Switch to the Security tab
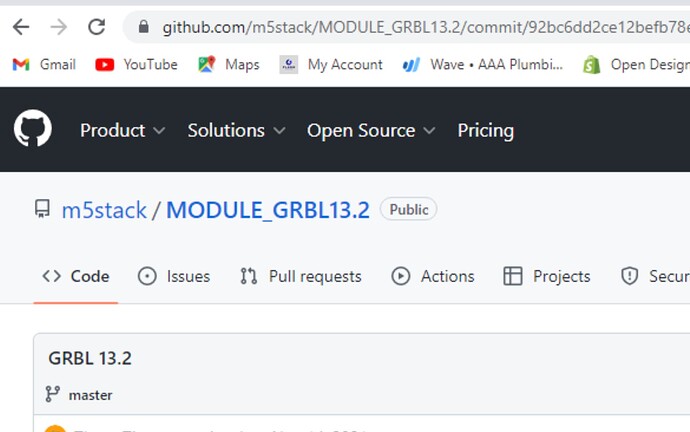This screenshot has height=432, width=690. [655, 276]
